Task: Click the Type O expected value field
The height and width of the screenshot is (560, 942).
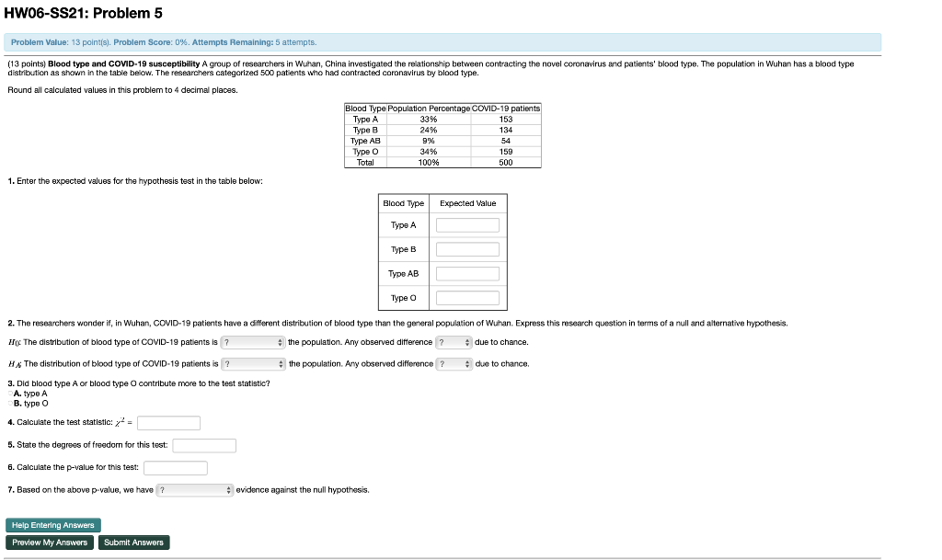Action: 469,297
